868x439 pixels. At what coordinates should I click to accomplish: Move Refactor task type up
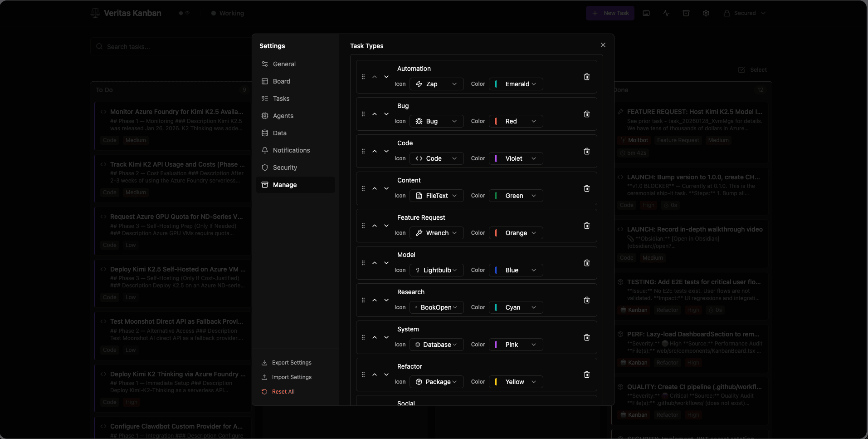click(375, 375)
